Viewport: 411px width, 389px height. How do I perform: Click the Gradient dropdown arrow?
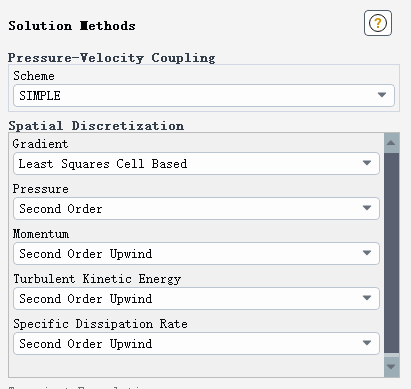pyautogui.click(x=367, y=163)
